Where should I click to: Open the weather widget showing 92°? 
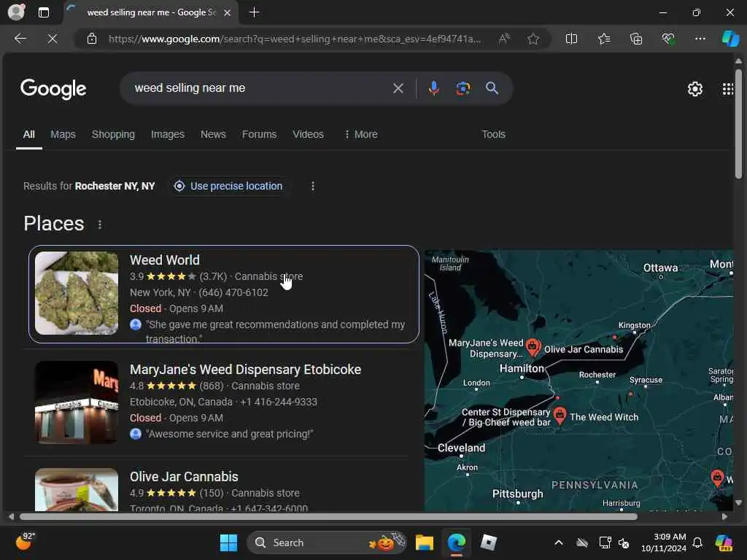pyautogui.click(x=26, y=542)
